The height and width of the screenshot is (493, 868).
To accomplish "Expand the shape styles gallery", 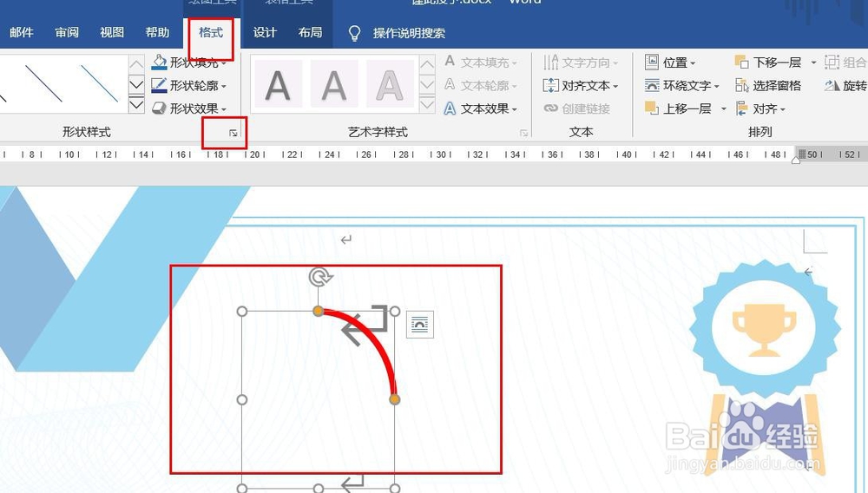I will point(136,104).
